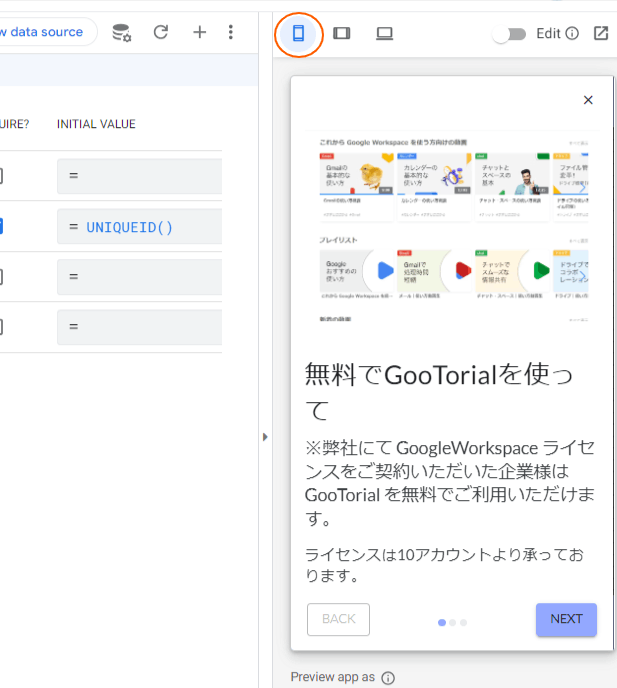The image size is (617, 688).
Task: Open the three-dot more options menu
Action: pyautogui.click(x=231, y=32)
